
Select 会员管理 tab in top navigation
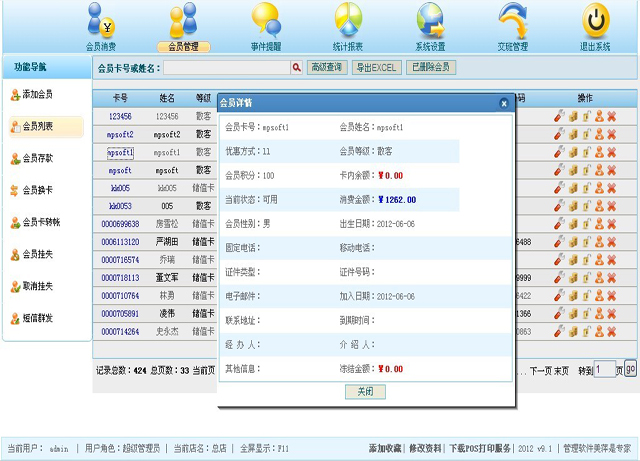coord(183,46)
